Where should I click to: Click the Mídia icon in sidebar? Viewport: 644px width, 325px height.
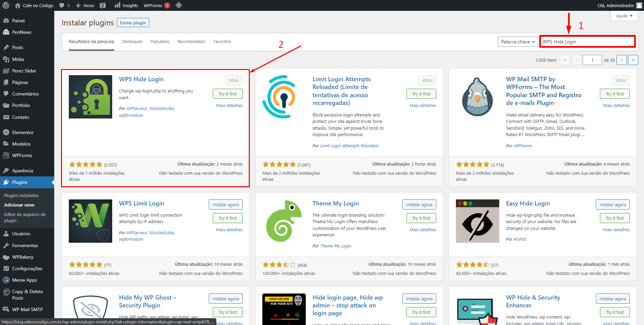point(6,59)
